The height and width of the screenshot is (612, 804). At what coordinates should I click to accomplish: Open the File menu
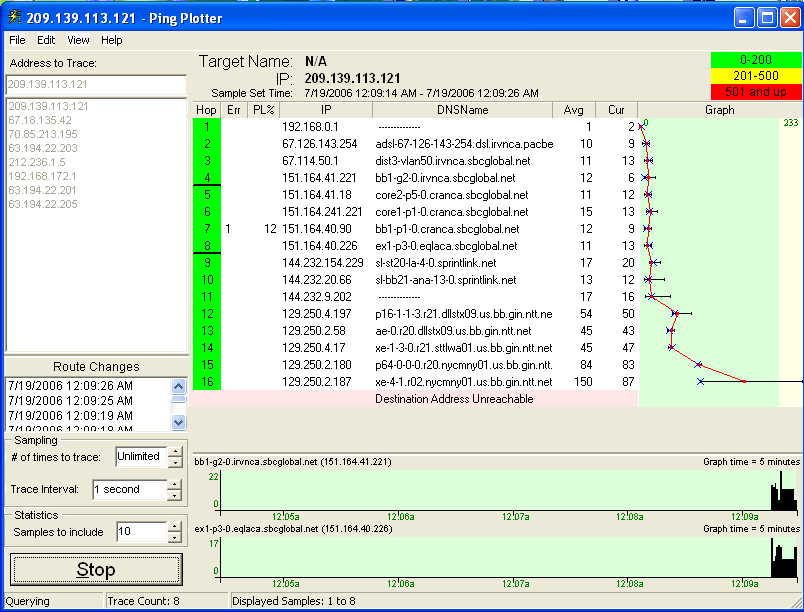(17, 40)
